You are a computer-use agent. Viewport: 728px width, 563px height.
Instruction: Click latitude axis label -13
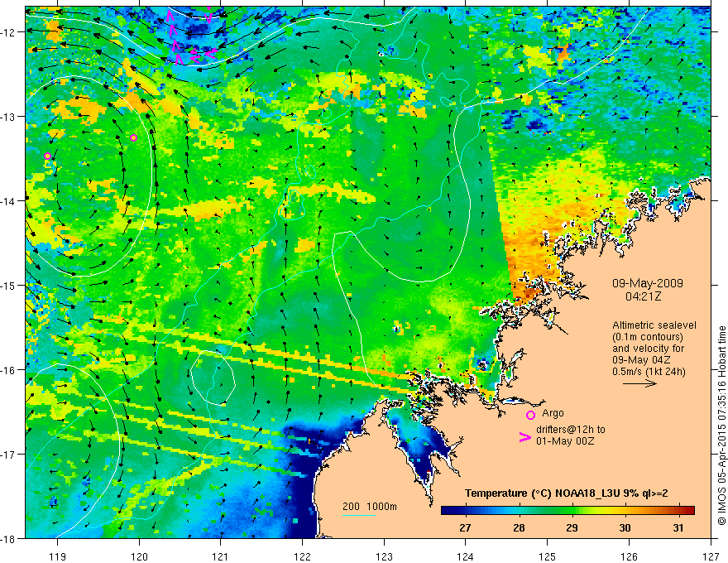coord(9,117)
